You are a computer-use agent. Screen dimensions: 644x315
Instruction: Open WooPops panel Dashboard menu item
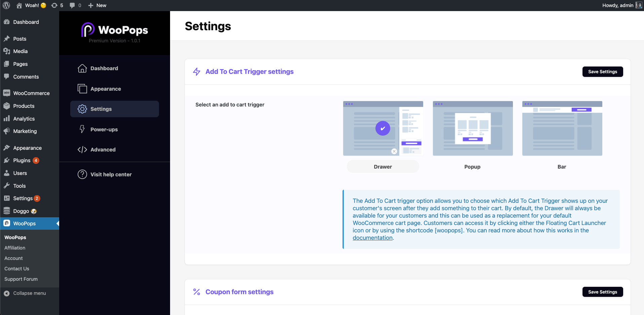[115, 68]
